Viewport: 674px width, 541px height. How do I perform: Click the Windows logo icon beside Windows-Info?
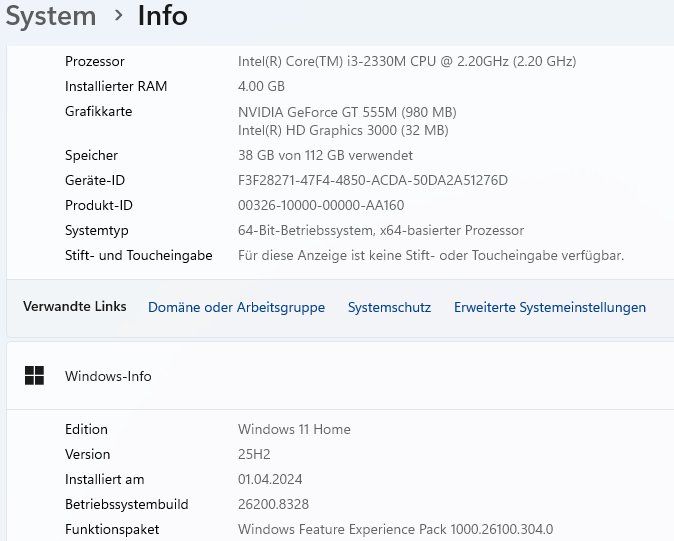(34, 376)
